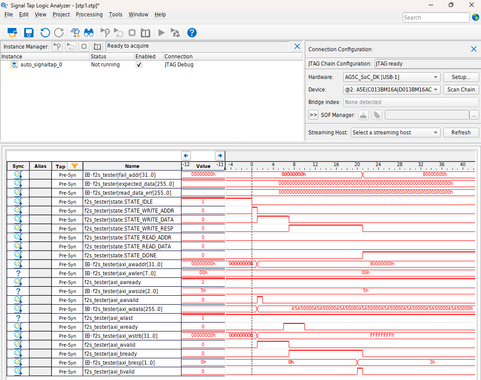Click the recompile icon next to the Play triangle

coord(175,33)
